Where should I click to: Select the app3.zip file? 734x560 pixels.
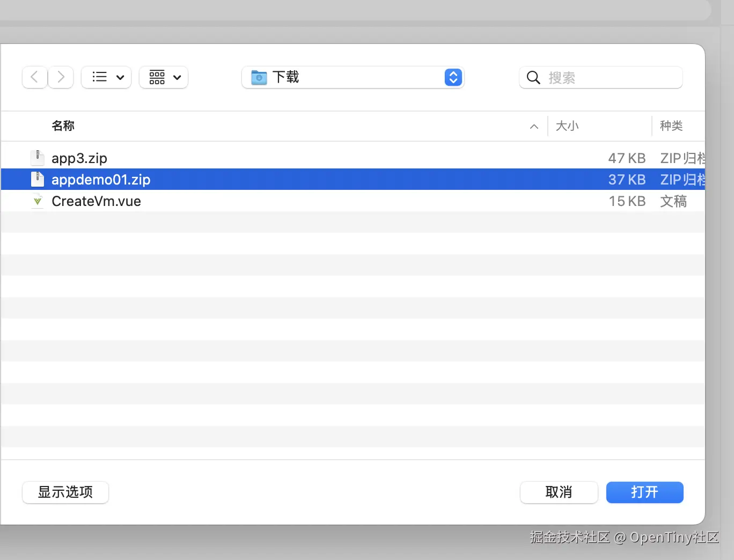tap(353, 158)
